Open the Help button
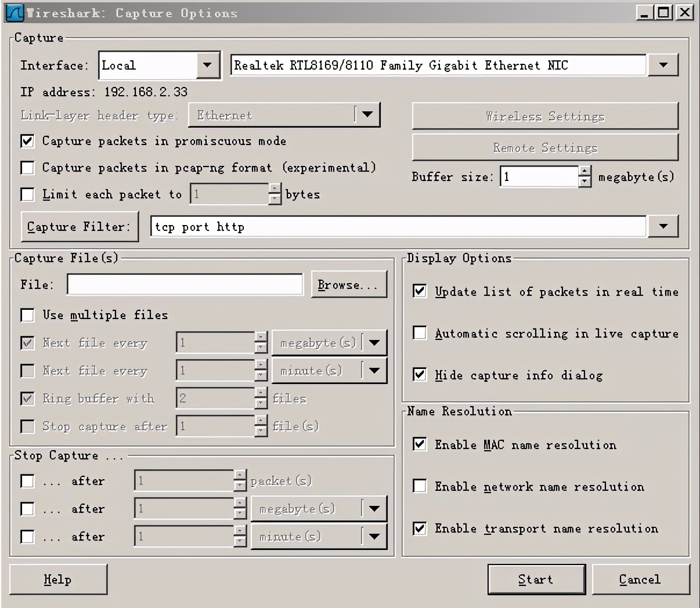This screenshot has height=608, width=700. (58, 580)
